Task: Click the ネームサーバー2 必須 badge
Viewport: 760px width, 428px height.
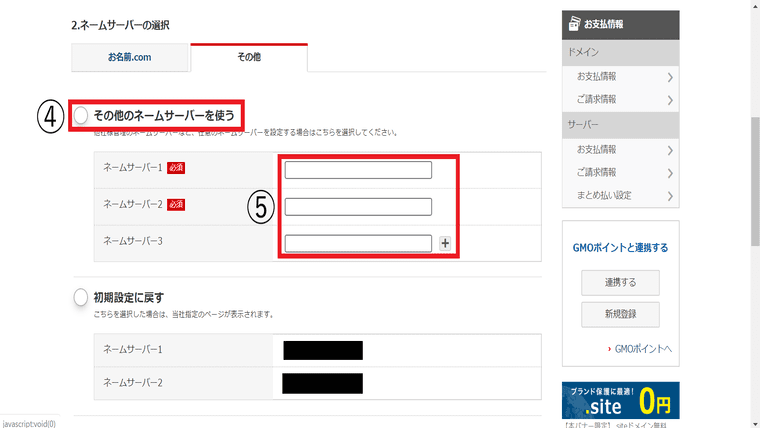Action: click(176, 205)
